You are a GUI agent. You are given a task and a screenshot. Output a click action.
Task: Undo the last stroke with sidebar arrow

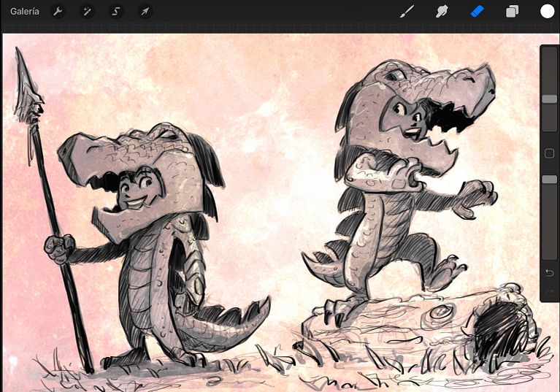[x=549, y=273]
